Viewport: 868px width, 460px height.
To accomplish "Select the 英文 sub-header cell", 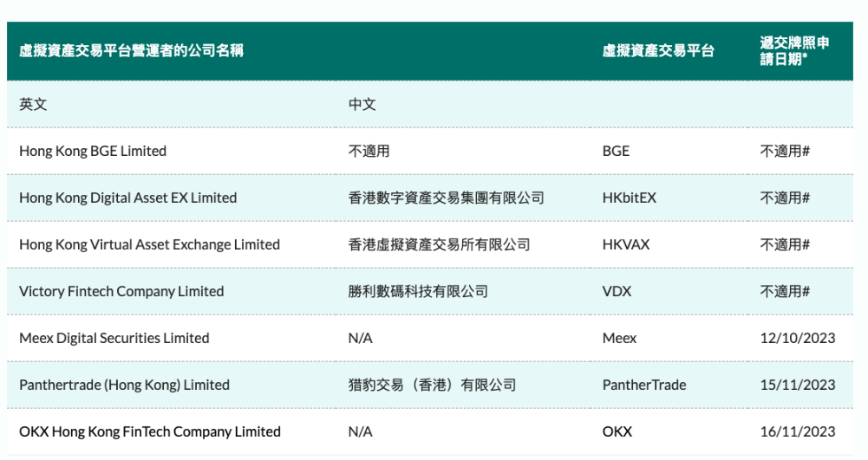I will click(x=33, y=104).
